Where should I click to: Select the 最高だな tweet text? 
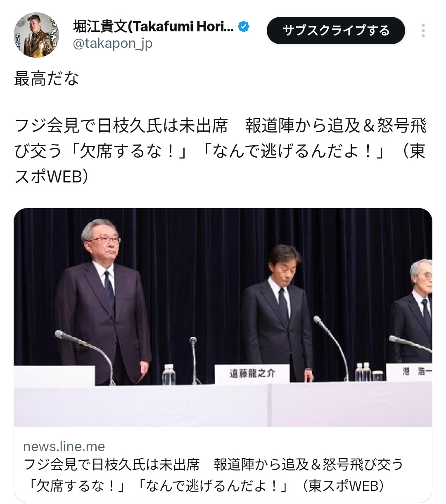point(47,78)
